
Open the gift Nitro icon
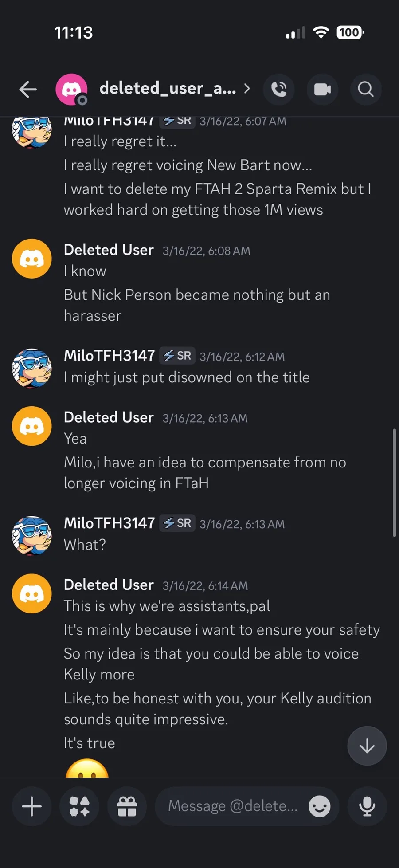coord(127,806)
